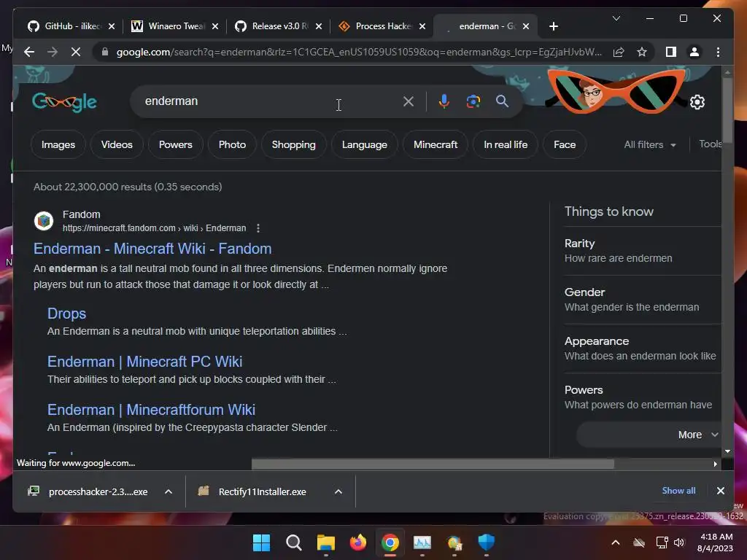Click the forward navigation arrow
The image size is (747, 560).
[x=53, y=52]
